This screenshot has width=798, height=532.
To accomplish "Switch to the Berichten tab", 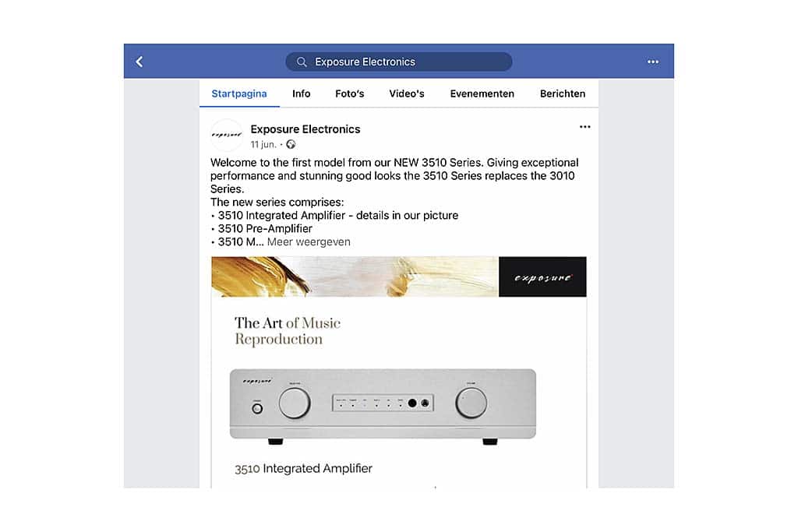I will [x=563, y=93].
